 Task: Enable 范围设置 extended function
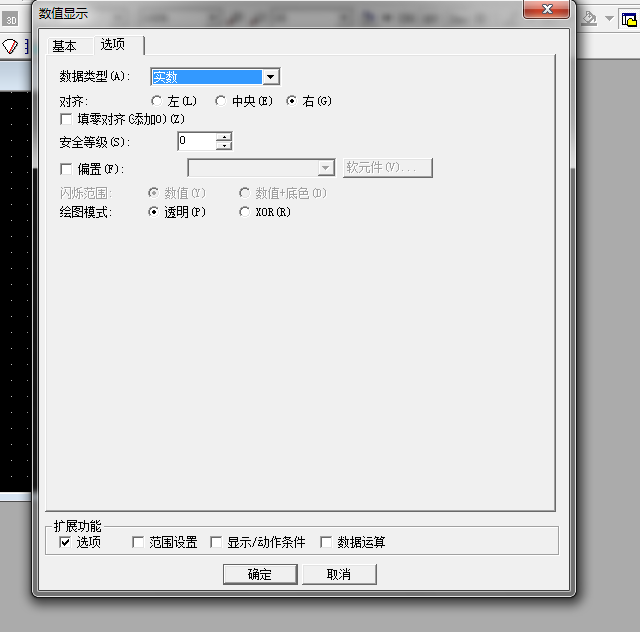coord(139,543)
